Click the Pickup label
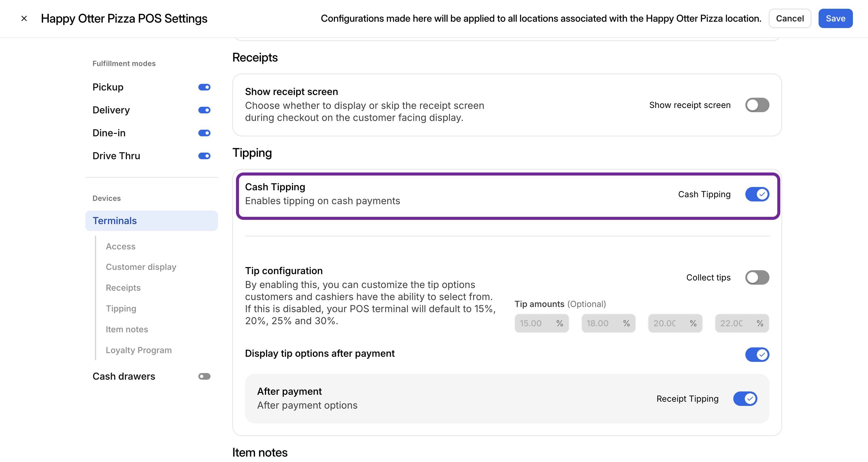Image resolution: width=868 pixels, height=462 pixels. point(108,87)
